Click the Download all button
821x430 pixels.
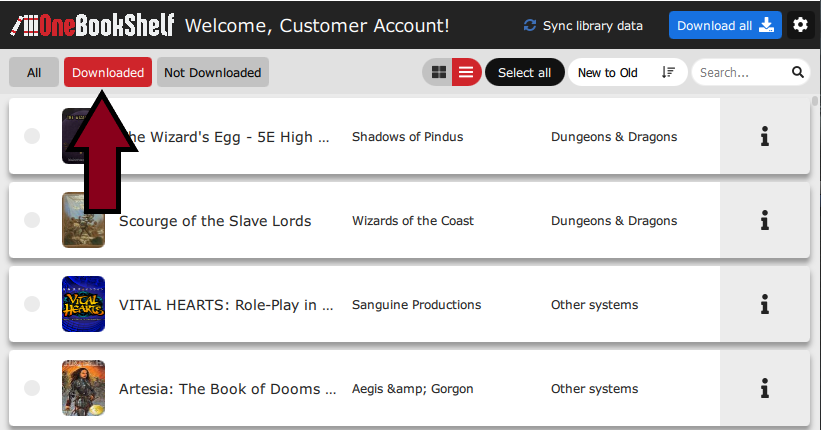click(725, 26)
